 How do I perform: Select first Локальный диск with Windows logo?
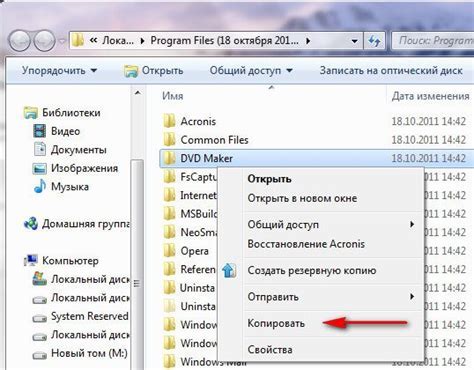pos(81,279)
